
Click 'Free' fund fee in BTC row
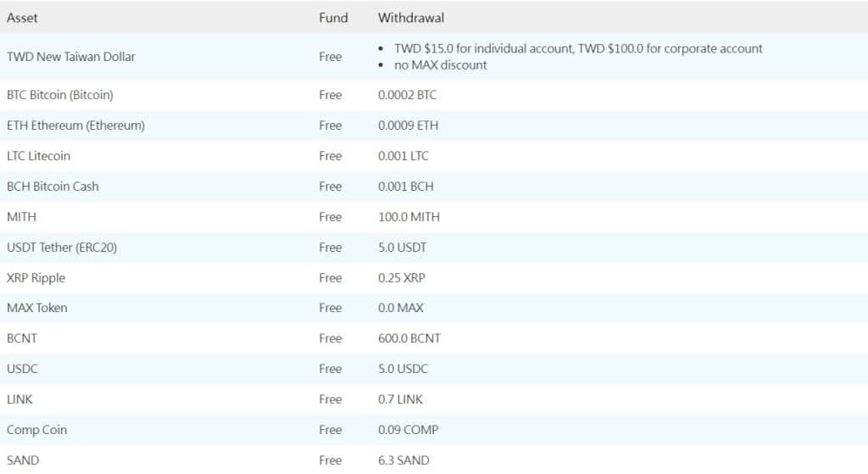click(330, 95)
